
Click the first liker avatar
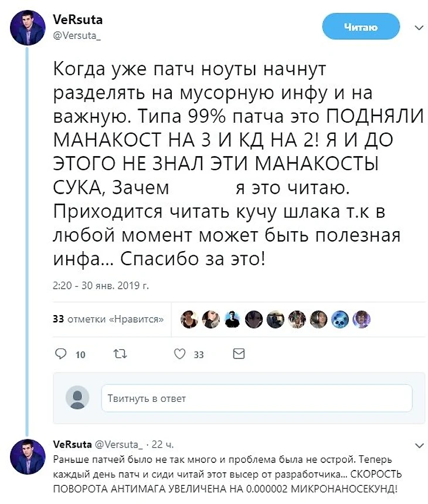click(x=188, y=319)
